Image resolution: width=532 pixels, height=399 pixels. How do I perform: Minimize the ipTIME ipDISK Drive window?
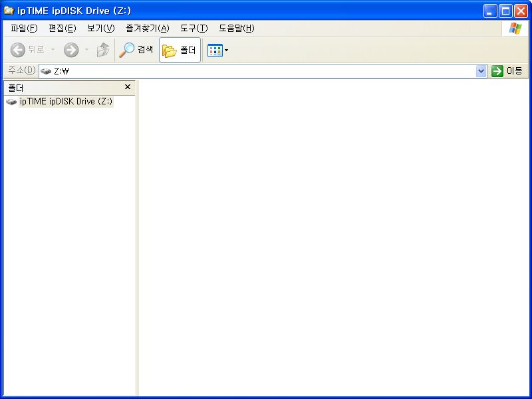coord(490,11)
